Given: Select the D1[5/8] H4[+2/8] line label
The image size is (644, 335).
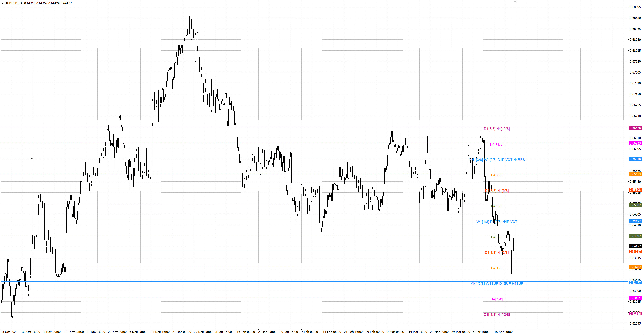Looking at the screenshot, I should (496, 129).
